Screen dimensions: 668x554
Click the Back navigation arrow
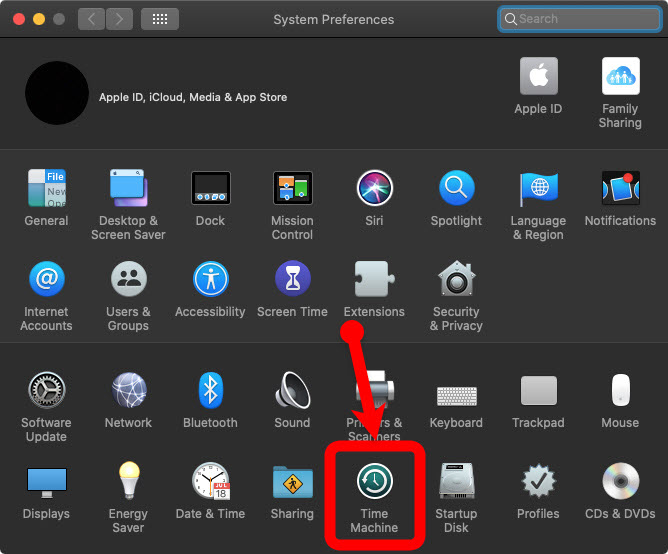pos(91,19)
